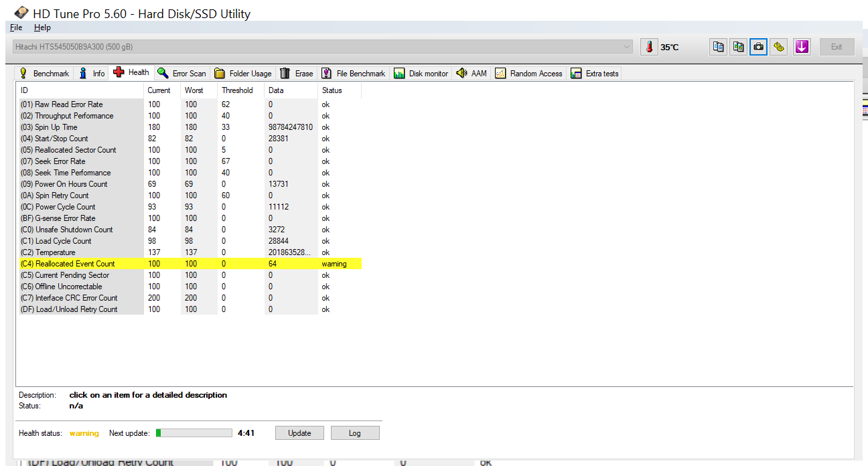Go to the Folder Usage tab
Image resolution: width=868 pixels, height=466 pixels.
243,74
